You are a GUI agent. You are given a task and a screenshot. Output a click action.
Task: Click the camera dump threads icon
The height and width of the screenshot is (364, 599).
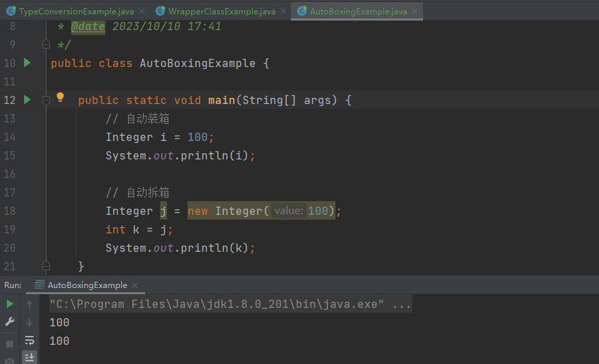pos(10,361)
